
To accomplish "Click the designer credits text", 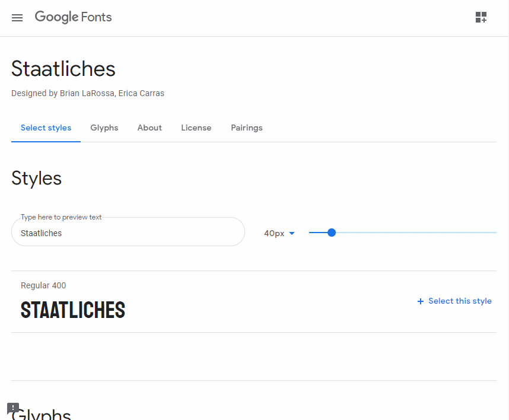I will [88, 94].
